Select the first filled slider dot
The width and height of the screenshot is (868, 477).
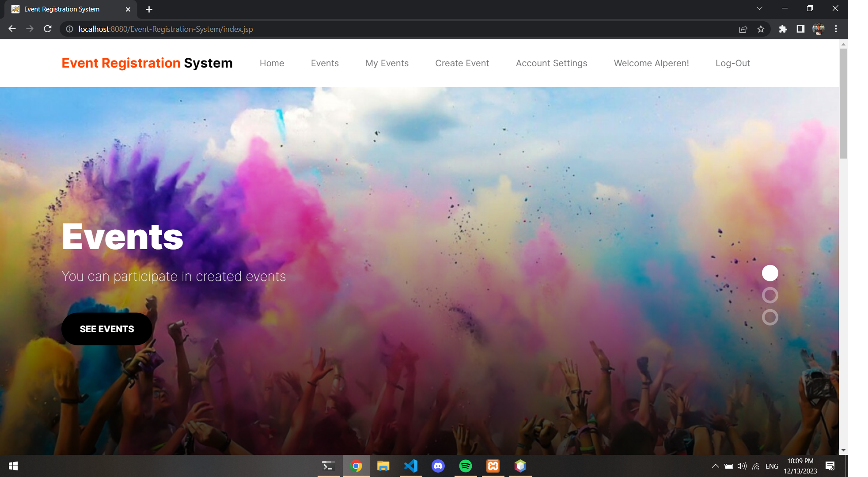(x=770, y=273)
